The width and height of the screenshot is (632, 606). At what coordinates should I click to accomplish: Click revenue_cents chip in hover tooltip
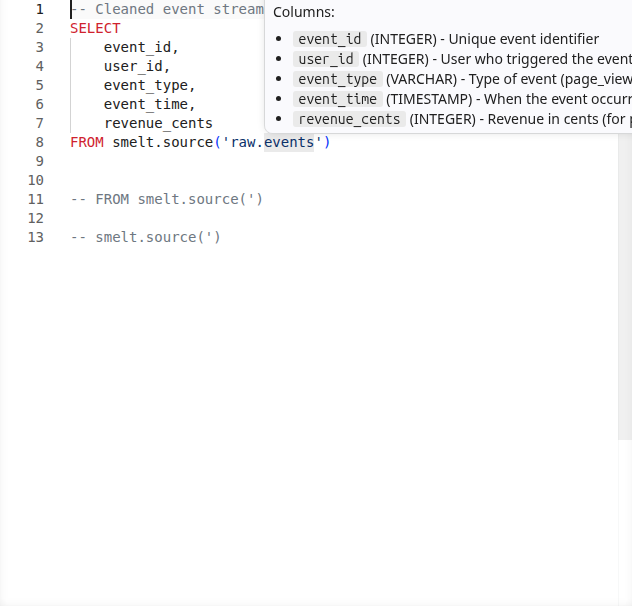(x=349, y=119)
